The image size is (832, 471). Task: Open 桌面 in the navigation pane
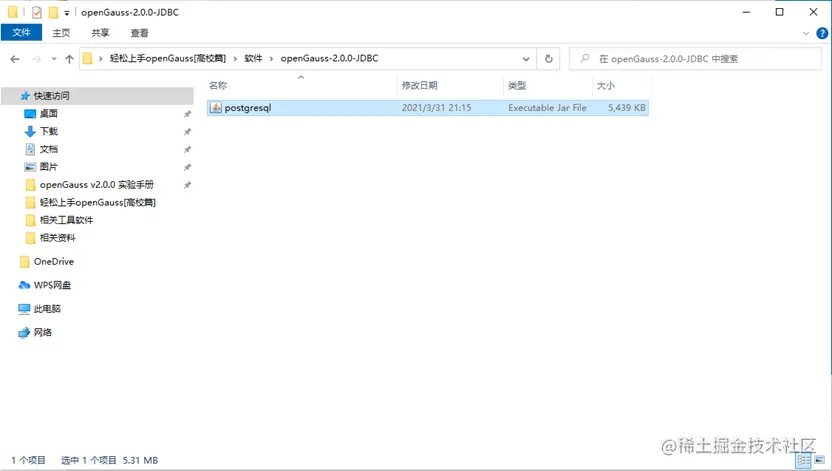(x=49, y=114)
